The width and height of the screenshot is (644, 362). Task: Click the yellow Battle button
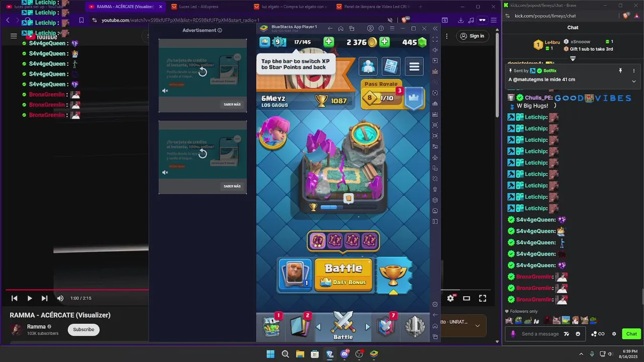tap(344, 275)
